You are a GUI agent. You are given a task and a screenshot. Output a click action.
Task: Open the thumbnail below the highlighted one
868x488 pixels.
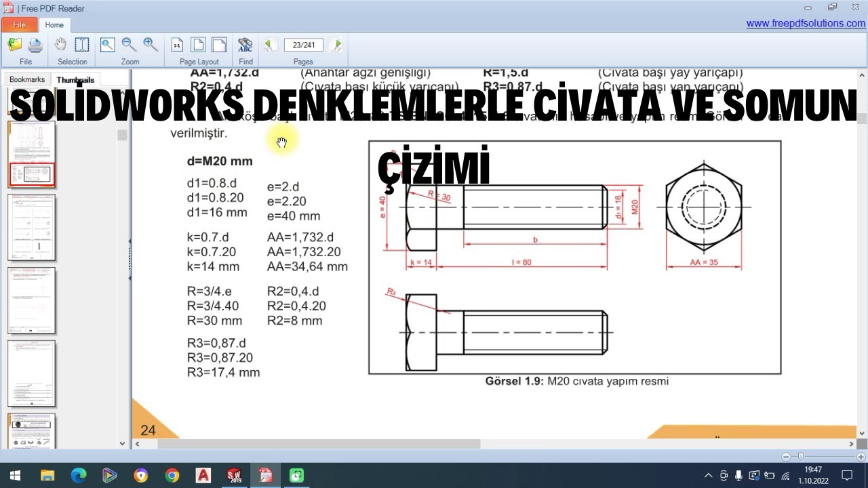click(x=31, y=228)
